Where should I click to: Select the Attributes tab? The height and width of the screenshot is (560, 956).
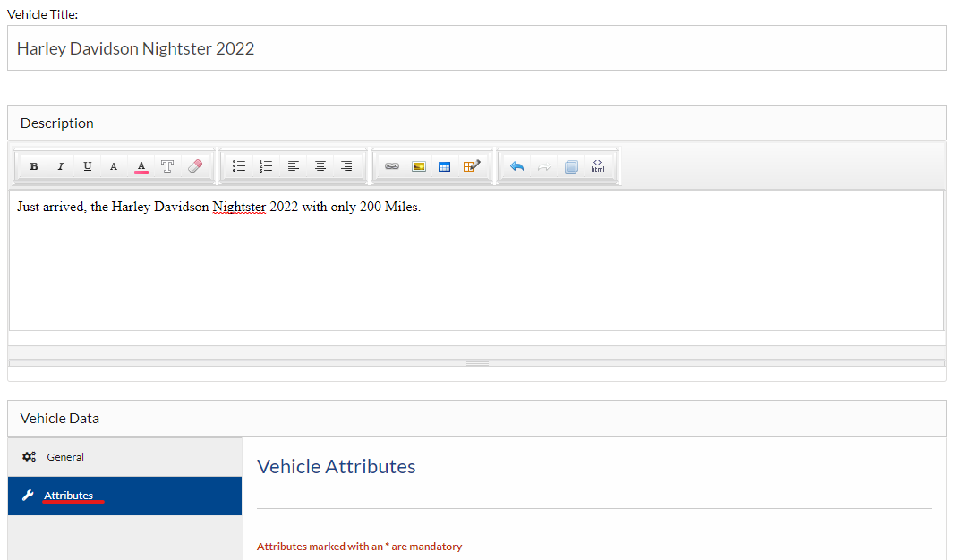click(68, 496)
